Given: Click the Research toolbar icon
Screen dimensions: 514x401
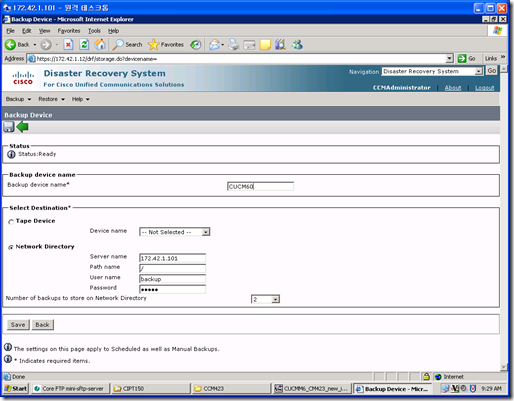Looking at the screenshot, I should coord(280,44).
